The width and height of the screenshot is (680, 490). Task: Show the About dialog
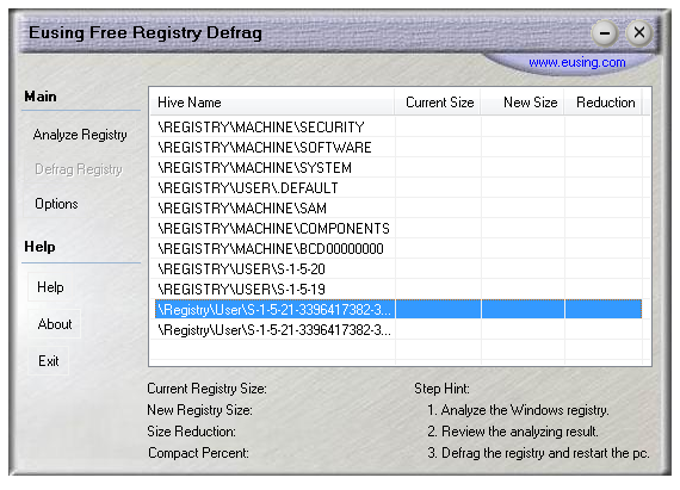55,324
